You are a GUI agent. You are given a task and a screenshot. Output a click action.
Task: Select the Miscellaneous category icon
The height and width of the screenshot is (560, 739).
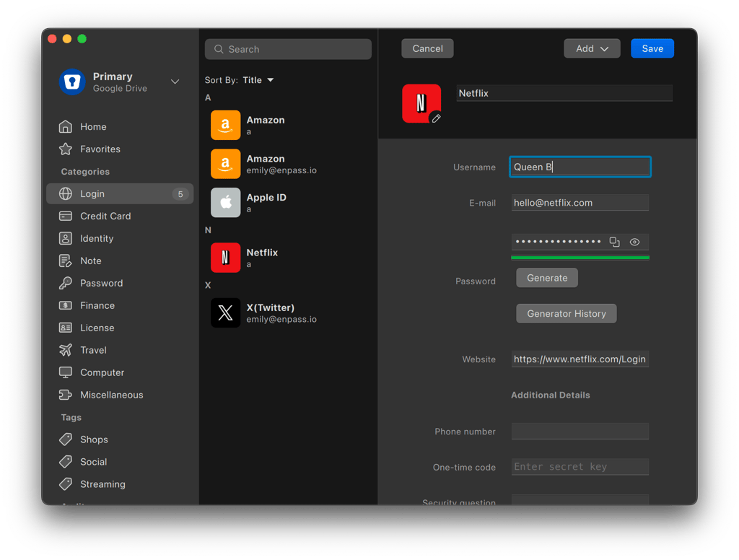click(x=66, y=395)
